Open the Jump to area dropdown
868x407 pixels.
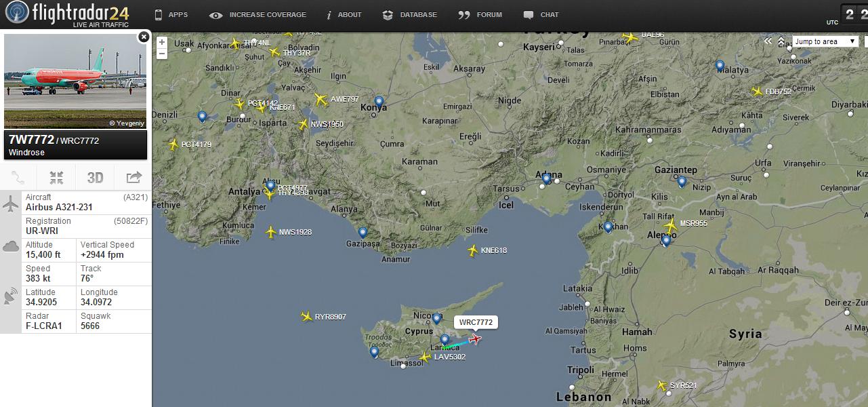(x=825, y=41)
